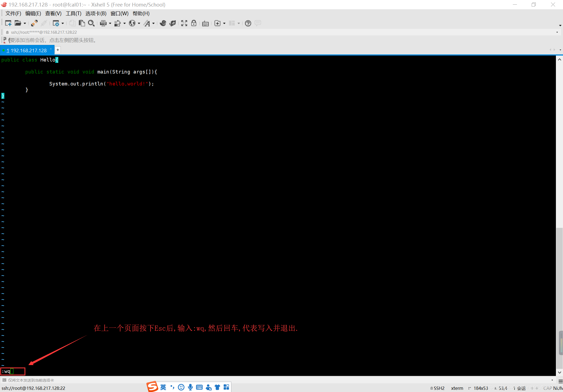Click the 'public class Hello' code line

click(30, 60)
